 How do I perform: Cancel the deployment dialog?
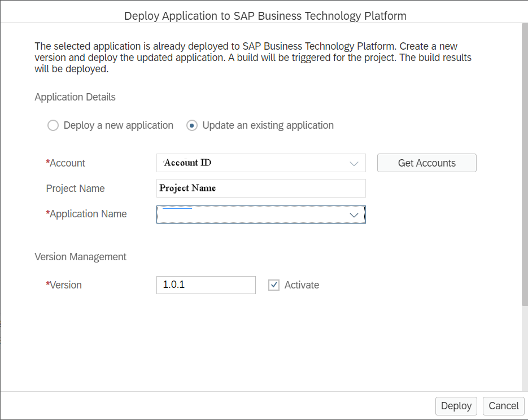(x=503, y=406)
